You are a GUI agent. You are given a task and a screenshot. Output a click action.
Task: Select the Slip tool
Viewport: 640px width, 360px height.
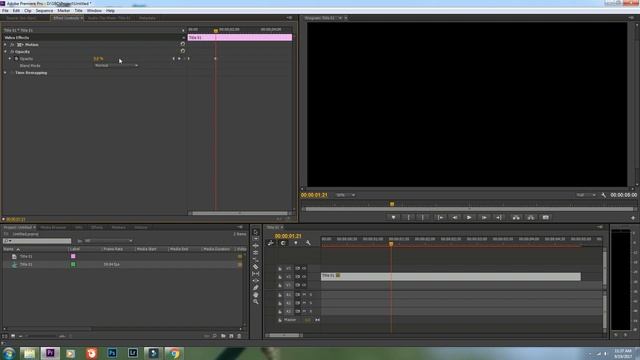256,273
